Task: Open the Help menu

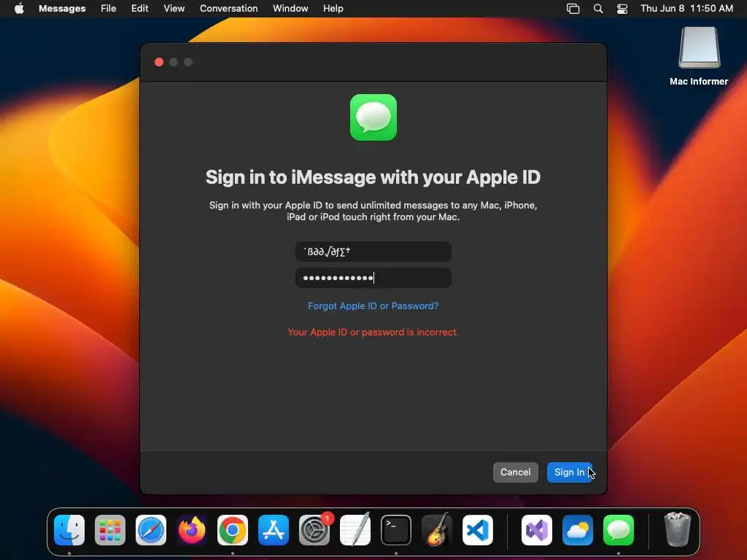Action: (333, 9)
